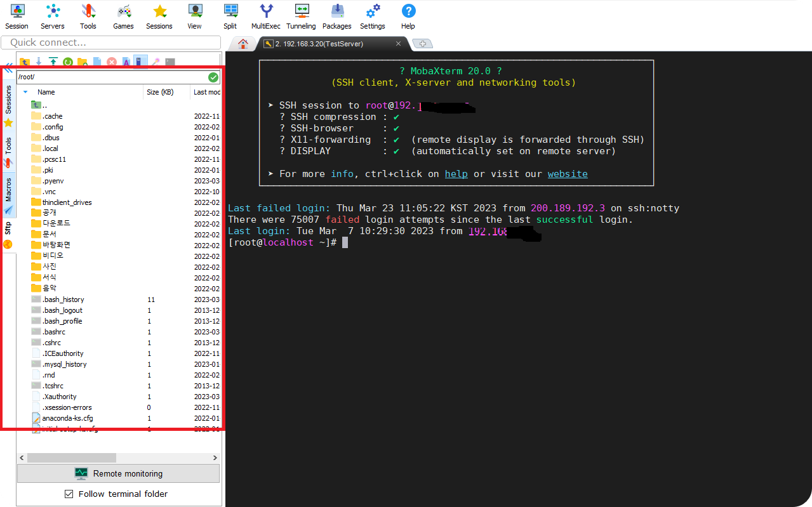
Task: Go up one directory level in SFTP panel
Action: (25, 62)
